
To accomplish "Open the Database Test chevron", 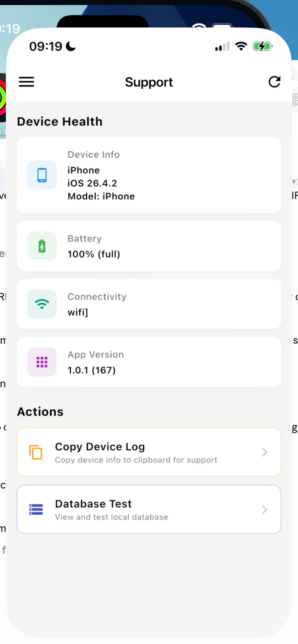I will pos(264,510).
